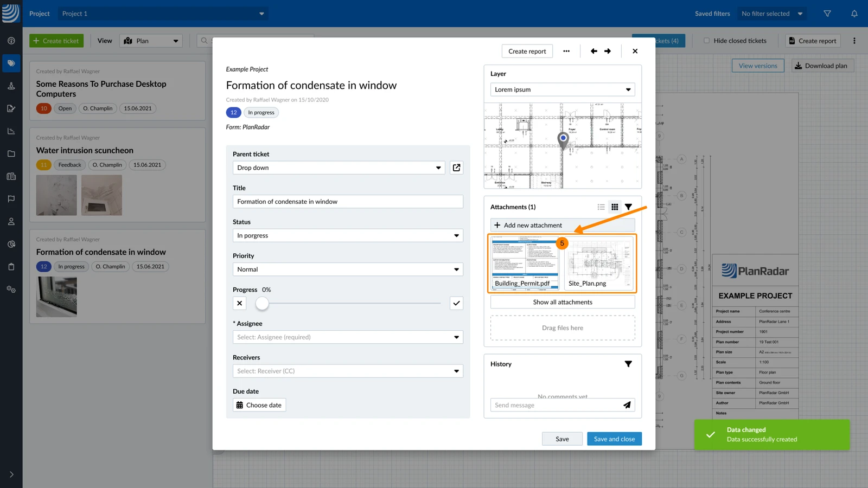Mark progress complete with checkmark button
This screenshot has height=488, width=868.
click(457, 303)
